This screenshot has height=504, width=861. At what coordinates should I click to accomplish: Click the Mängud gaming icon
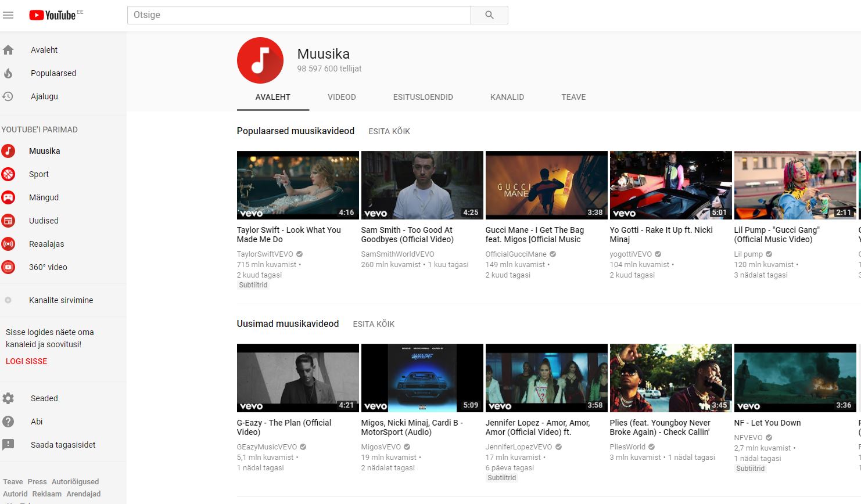coord(8,197)
